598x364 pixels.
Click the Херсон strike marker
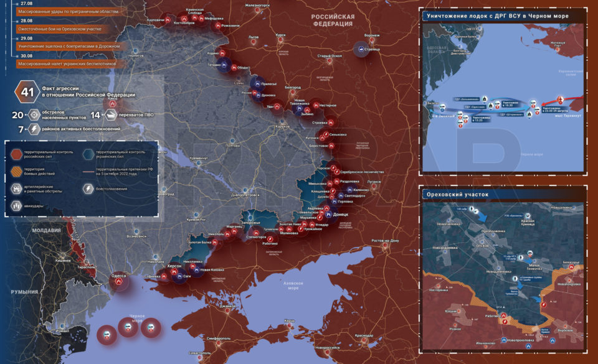(x=174, y=271)
